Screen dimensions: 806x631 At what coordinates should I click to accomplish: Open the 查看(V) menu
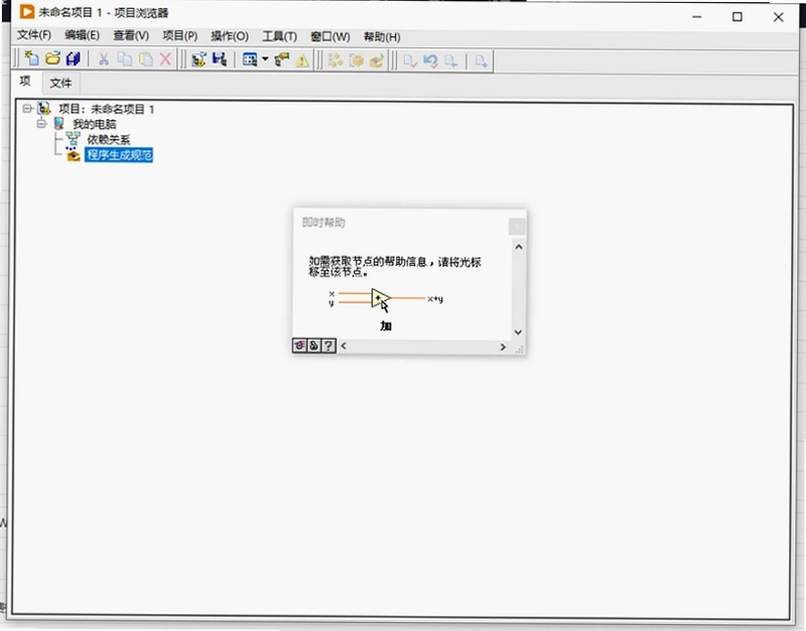point(131,35)
